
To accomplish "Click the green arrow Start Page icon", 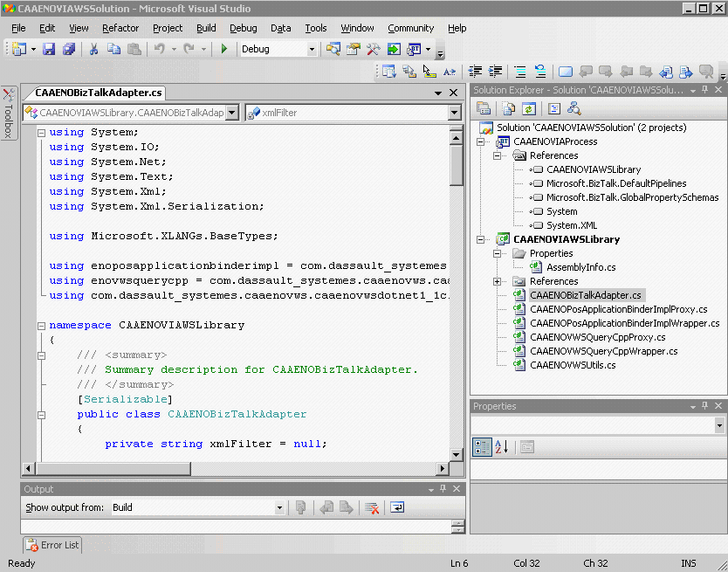I will click(x=394, y=49).
